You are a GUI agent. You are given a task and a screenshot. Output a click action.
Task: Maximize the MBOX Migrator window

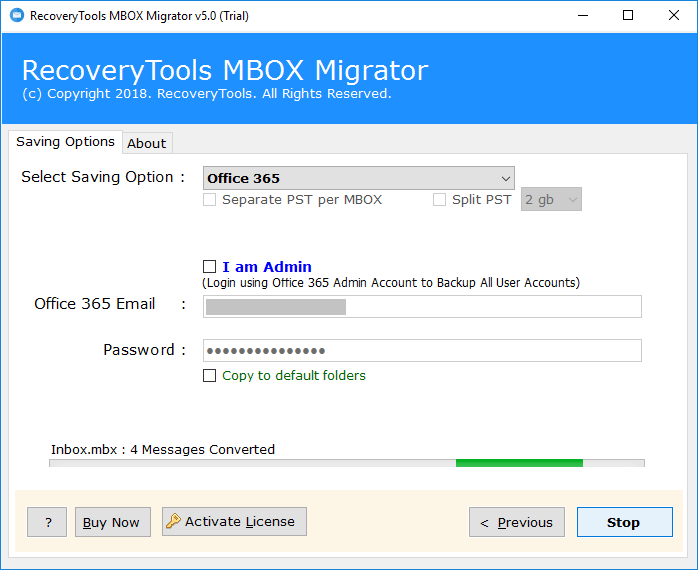pos(628,16)
